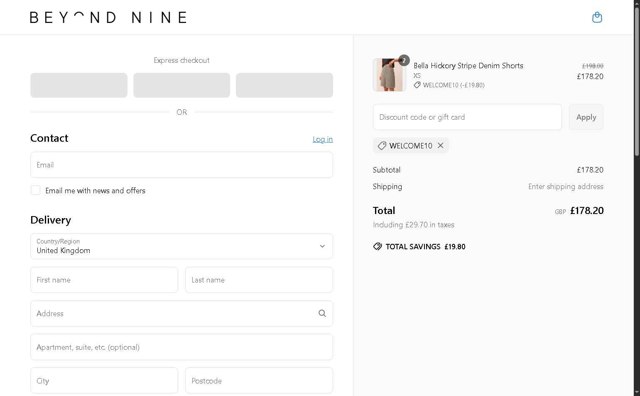
Task: Focus the Address input field
Action: point(182,314)
